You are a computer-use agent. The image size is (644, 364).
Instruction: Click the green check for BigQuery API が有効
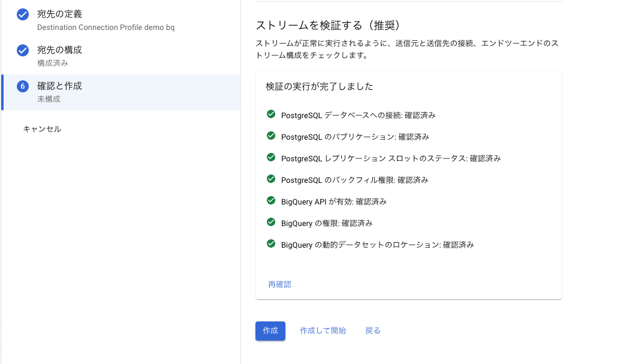click(271, 201)
